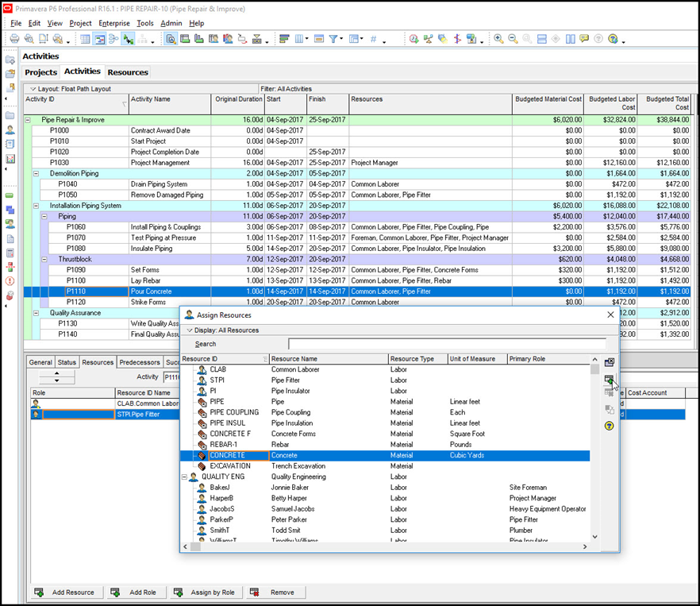Click the Zoom Out magnifier icon
700x606 pixels.
pos(513,39)
